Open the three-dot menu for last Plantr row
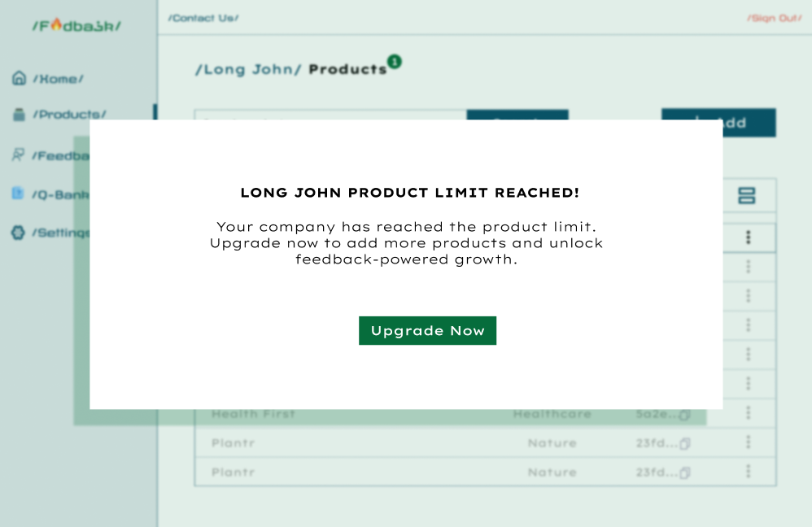 click(748, 471)
